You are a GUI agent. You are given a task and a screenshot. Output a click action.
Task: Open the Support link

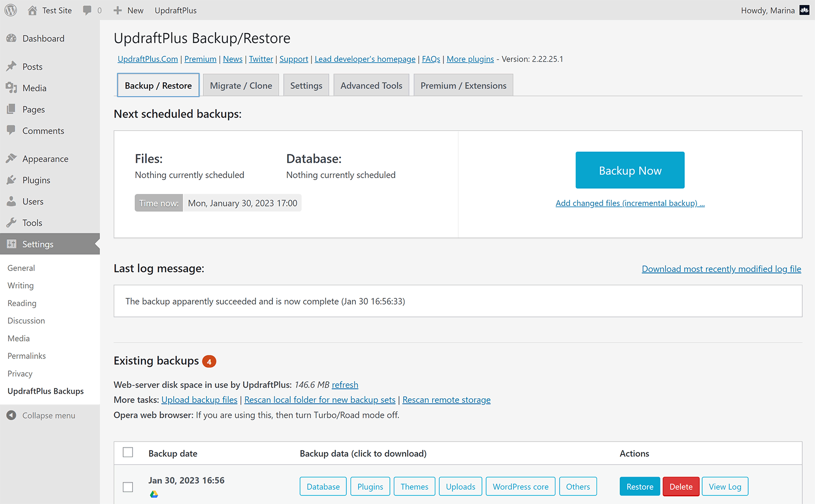pyautogui.click(x=294, y=59)
